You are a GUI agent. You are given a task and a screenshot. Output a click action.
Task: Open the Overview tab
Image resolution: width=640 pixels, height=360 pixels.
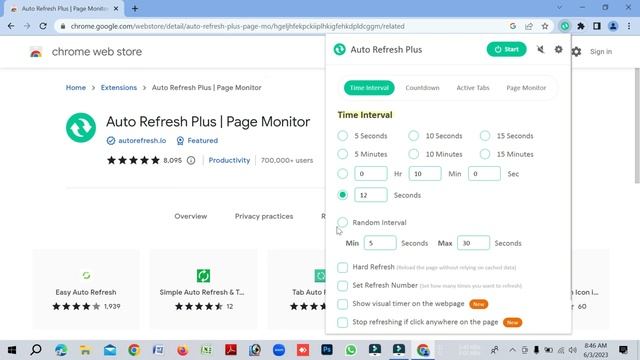click(191, 216)
